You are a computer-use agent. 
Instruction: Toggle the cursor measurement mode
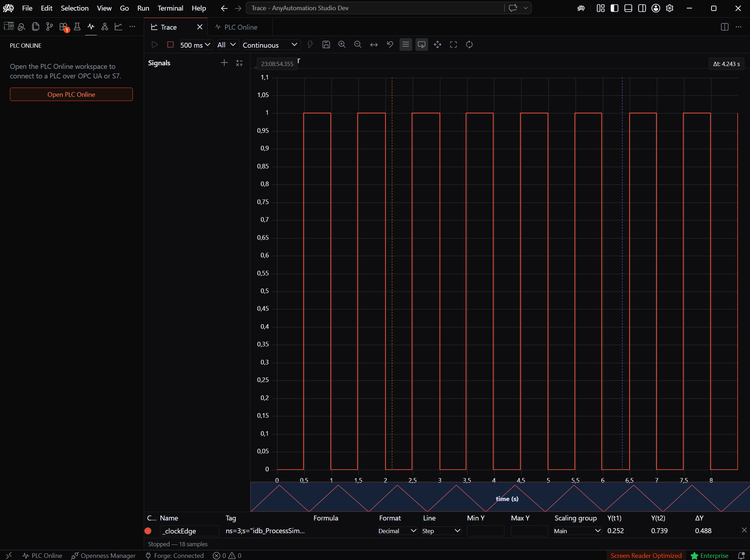pyautogui.click(x=421, y=44)
